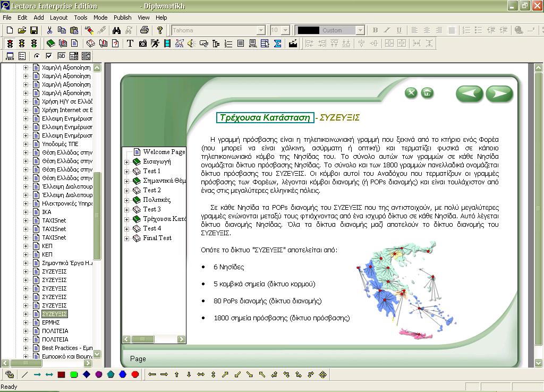
Task: Expand Εισαγωγή in the page's table of contents
Action: [x=127, y=162]
